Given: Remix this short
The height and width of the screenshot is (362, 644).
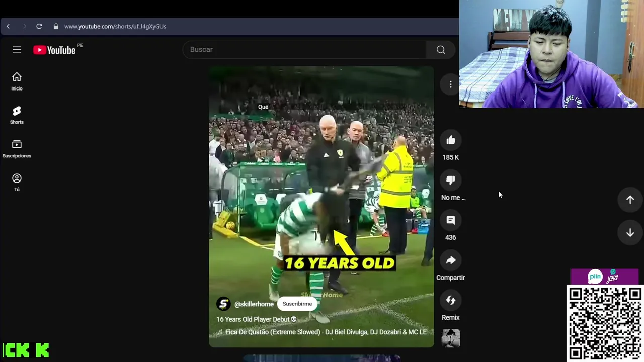Looking at the screenshot, I should (x=451, y=300).
